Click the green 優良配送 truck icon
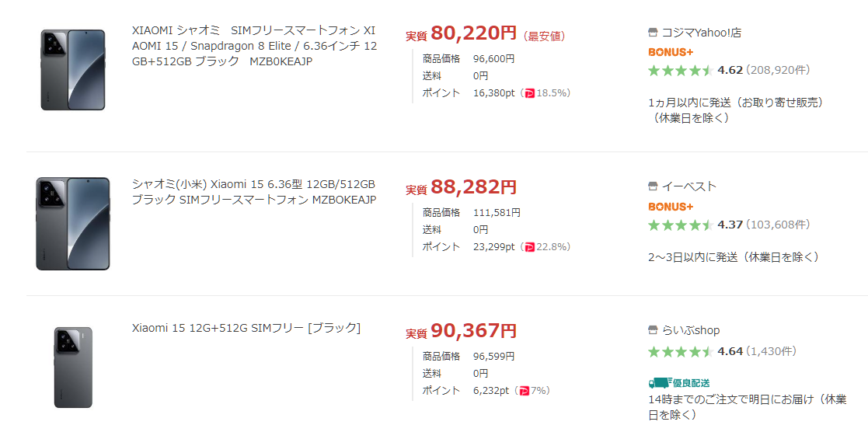This screenshot has width=868, height=439. pos(659,383)
